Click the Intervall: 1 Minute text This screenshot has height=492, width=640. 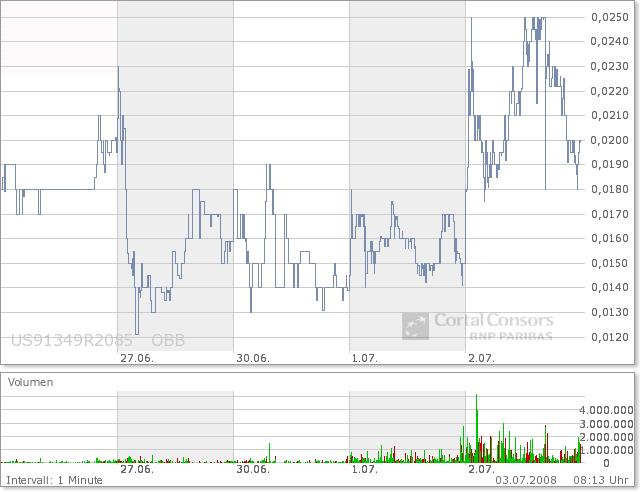54,480
